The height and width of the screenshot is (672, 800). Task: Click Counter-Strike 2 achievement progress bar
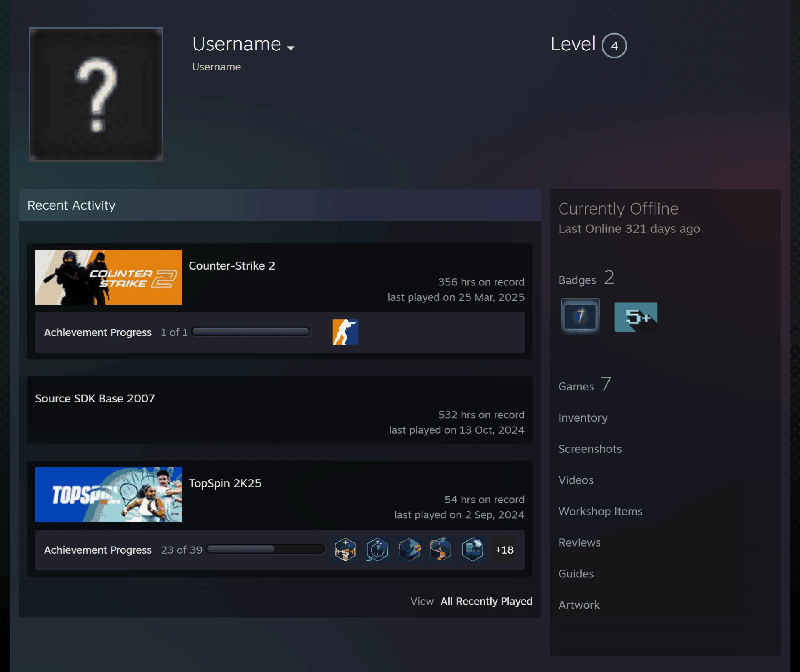[x=251, y=332]
